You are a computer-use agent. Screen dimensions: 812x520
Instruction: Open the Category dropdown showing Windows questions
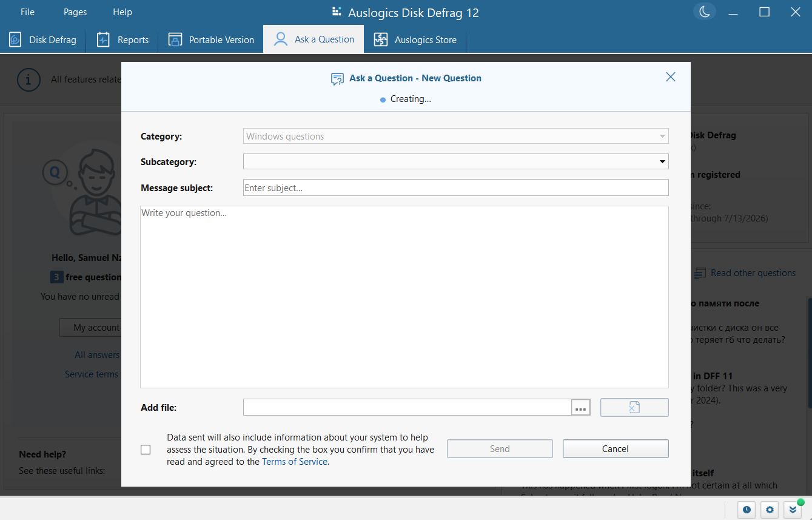(661, 136)
